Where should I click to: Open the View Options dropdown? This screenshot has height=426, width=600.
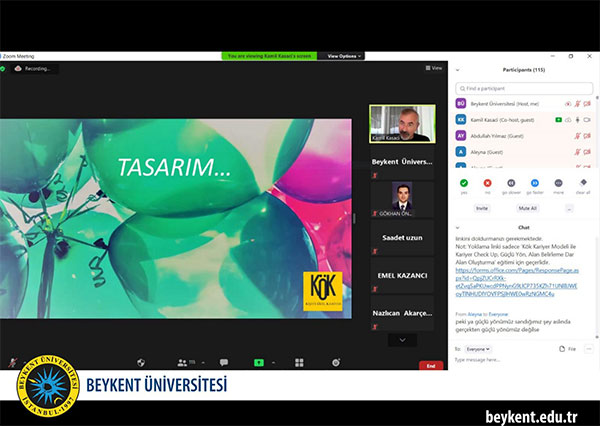point(344,56)
